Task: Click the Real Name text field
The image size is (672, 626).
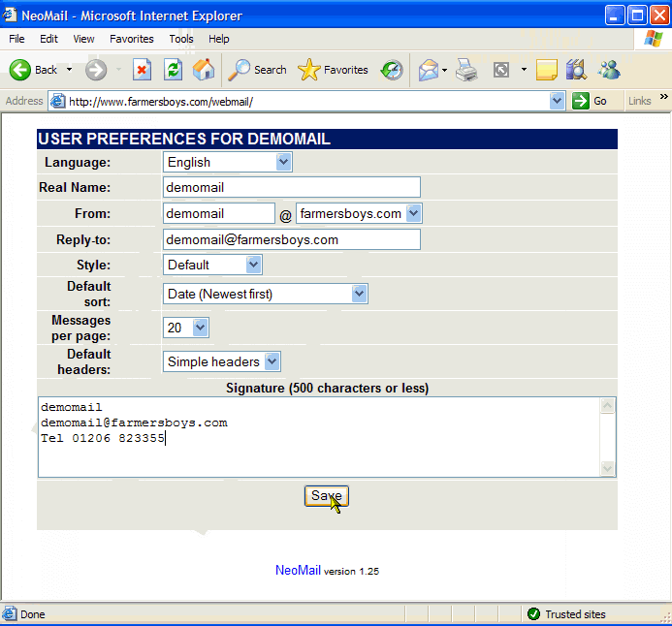Action: [x=292, y=188]
